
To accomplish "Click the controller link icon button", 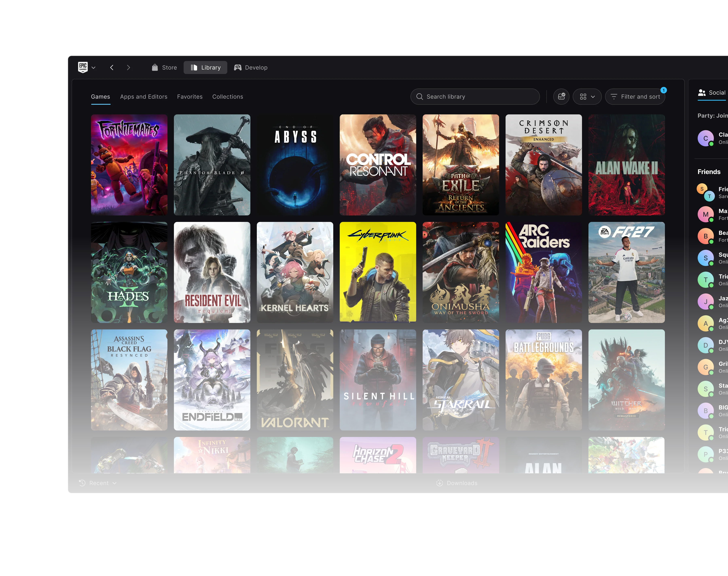I will (x=561, y=96).
